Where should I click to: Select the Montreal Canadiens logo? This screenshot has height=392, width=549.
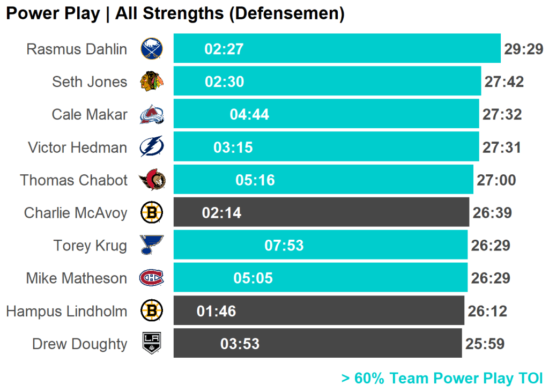(151, 278)
